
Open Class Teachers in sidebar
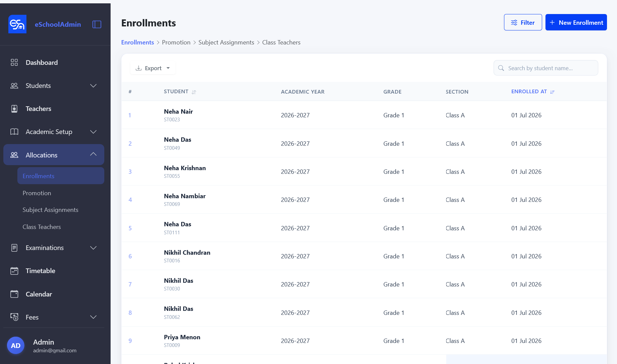[x=42, y=227]
